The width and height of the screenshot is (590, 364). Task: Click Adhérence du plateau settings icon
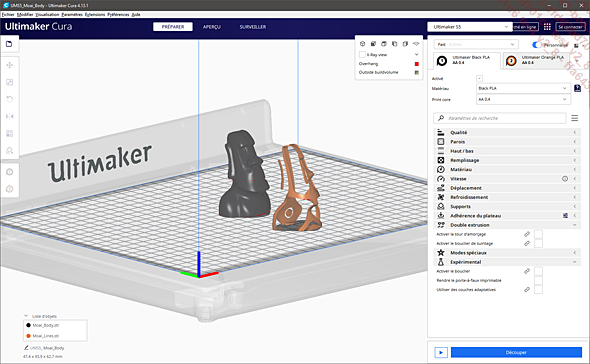click(565, 216)
